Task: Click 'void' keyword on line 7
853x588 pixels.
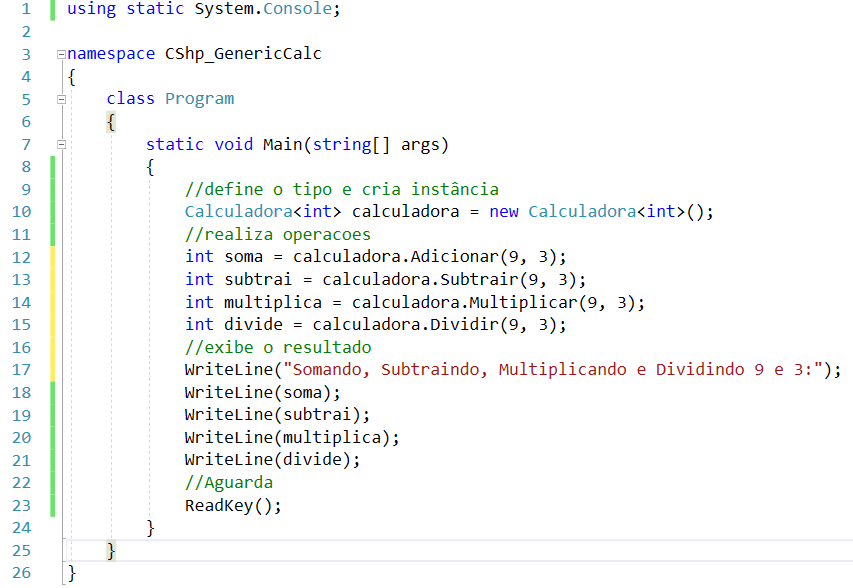Action: pos(233,144)
